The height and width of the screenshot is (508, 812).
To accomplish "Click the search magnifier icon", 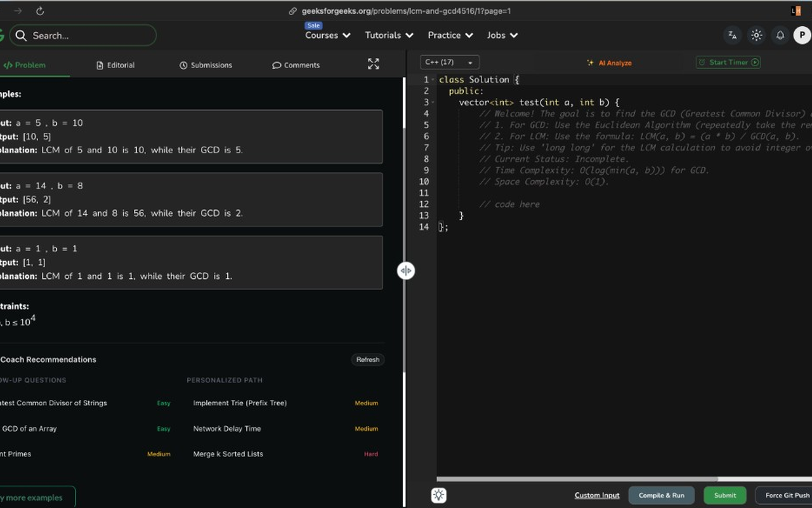I will 21,36.
